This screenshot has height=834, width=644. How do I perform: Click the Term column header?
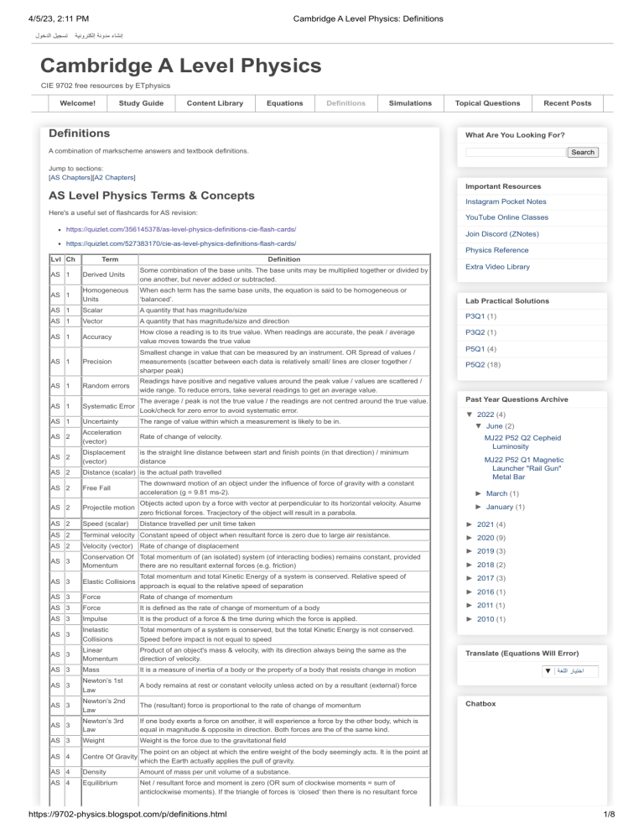(x=110, y=259)
